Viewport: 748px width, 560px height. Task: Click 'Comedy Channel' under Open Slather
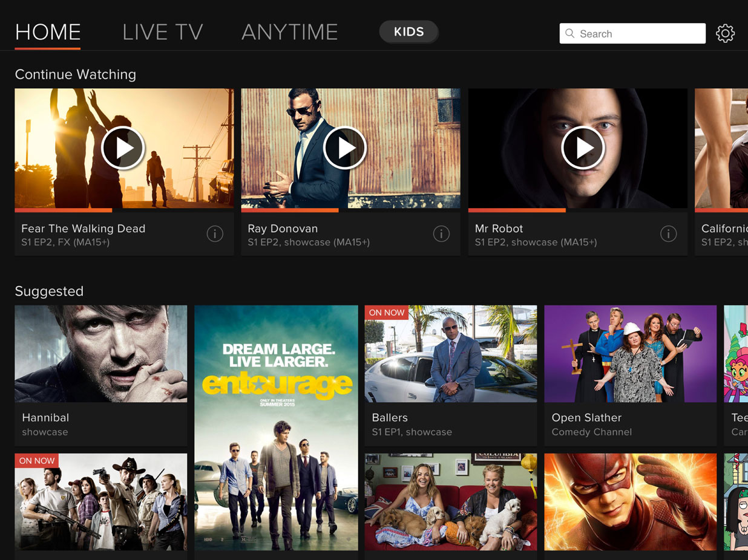592,432
